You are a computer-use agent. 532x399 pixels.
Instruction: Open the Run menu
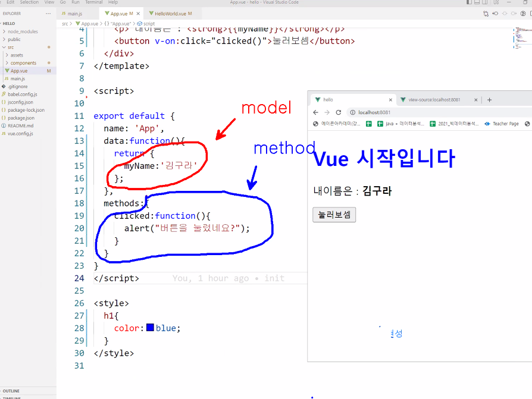[x=76, y=2]
